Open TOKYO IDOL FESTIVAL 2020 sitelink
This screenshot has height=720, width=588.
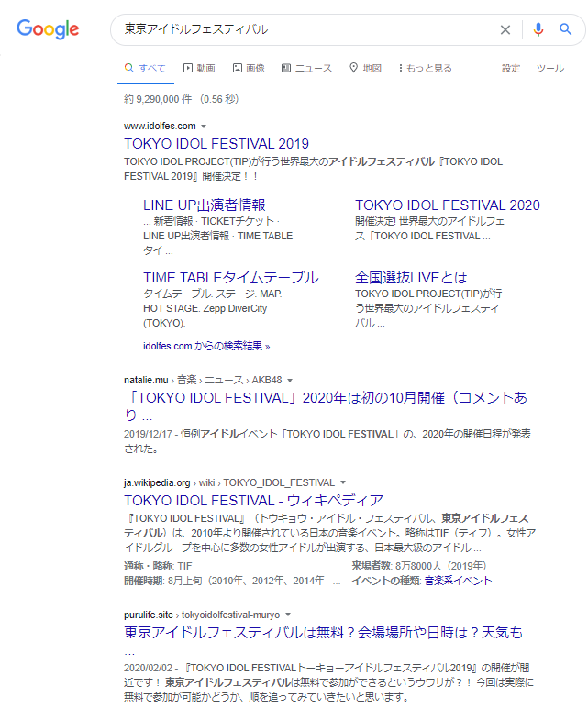click(448, 205)
